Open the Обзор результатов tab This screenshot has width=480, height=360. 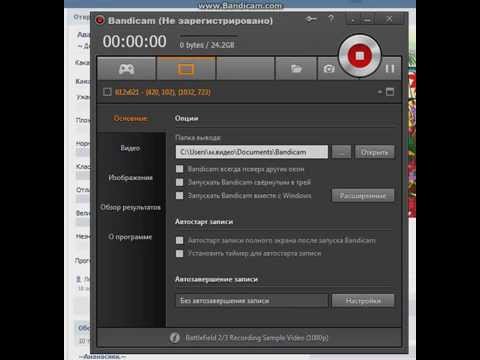click(130, 207)
